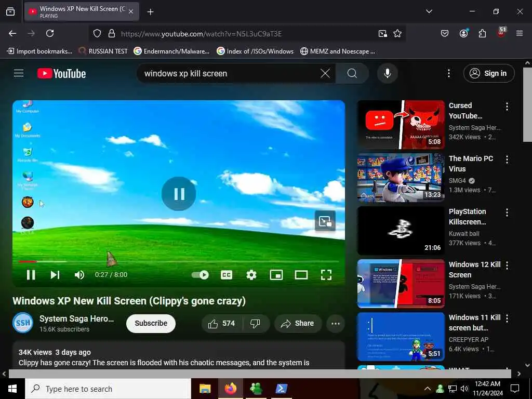This screenshot has width=532, height=399.
Task: Open tracking protection shield icon
Action: point(97,33)
